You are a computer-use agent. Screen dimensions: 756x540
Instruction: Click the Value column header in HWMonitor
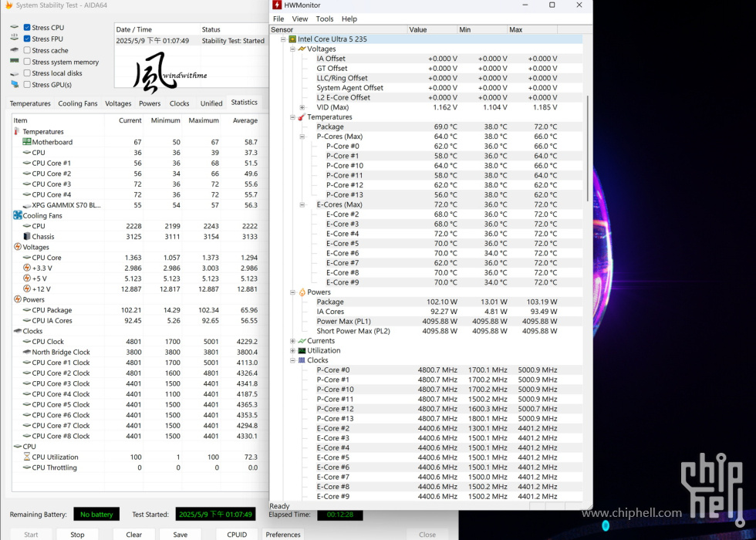[x=432, y=29]
